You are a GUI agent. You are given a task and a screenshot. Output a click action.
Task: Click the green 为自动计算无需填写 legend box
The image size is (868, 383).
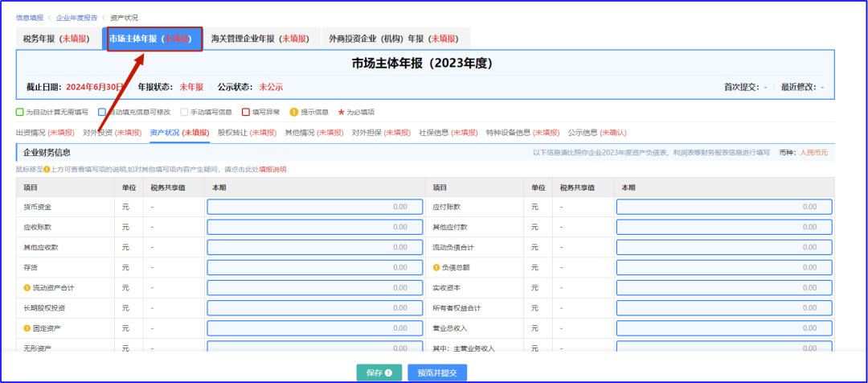(20, 112)
